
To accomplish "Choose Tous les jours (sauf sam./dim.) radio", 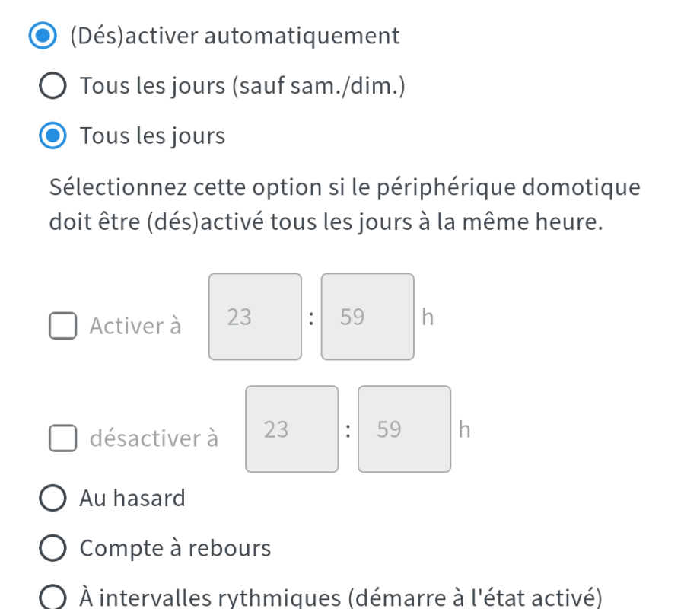I will (x=52, y=87).
